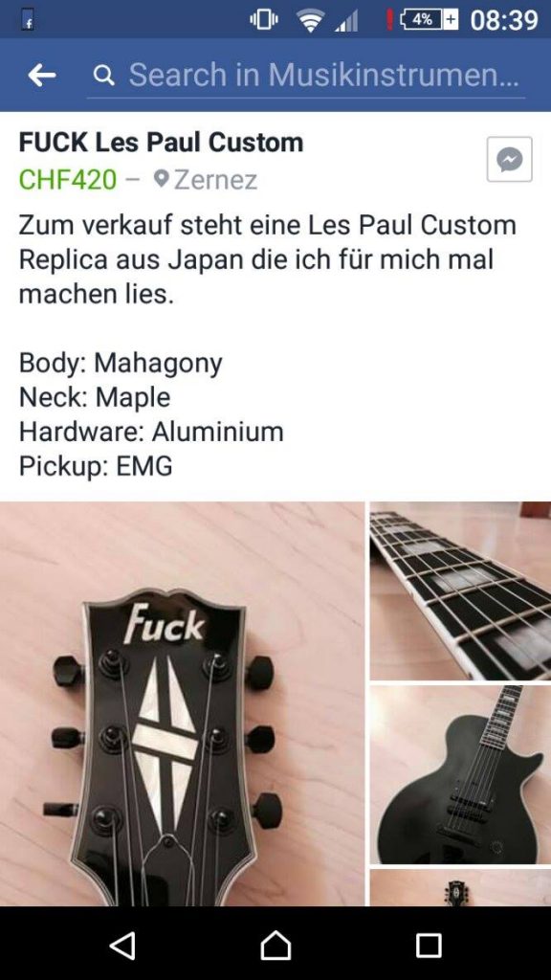Screen dimensions: 551x980
Task: Open the partially visible bottom photo
Action: point(460,888)
